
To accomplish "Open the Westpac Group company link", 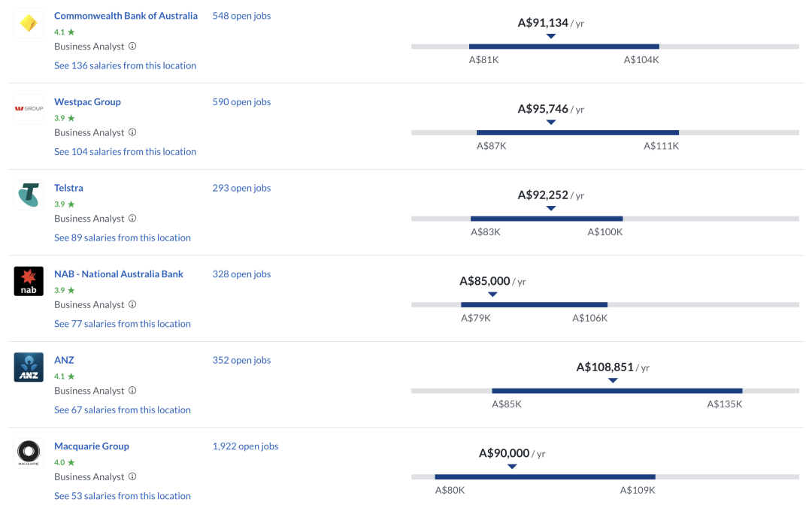I will (87, 102).
